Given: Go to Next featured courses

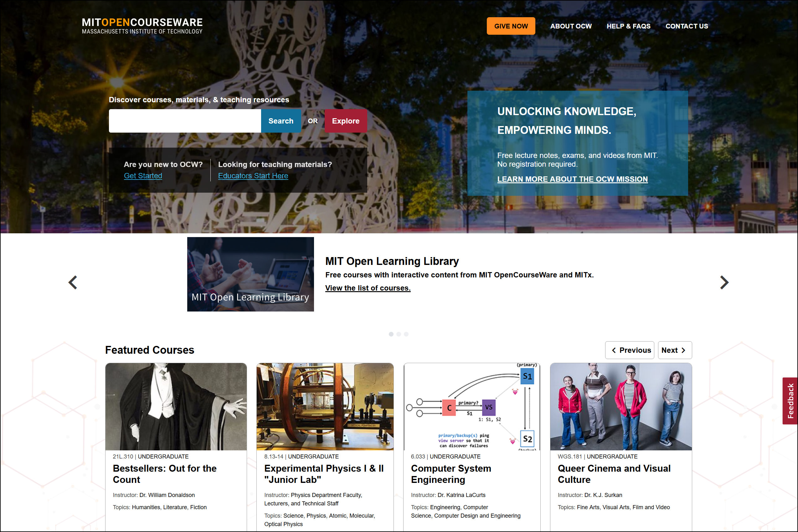Looking at the screenshot, I should [674, 350].
